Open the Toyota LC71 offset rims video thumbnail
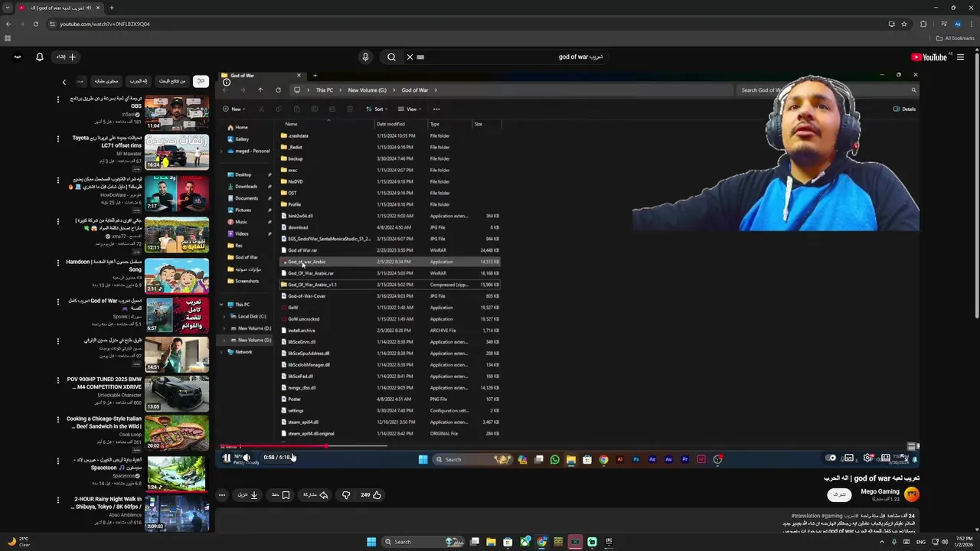 point(177,152)
